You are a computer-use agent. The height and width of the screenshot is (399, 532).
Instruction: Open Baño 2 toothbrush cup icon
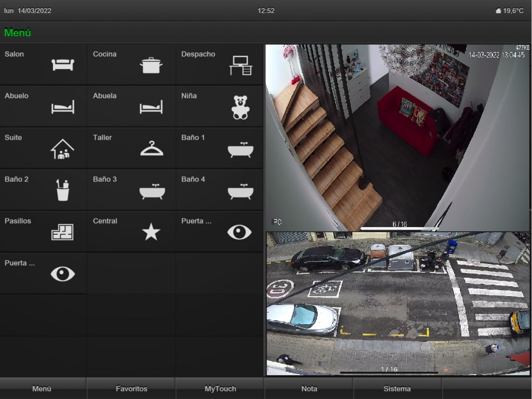click(x=62, y=190)
